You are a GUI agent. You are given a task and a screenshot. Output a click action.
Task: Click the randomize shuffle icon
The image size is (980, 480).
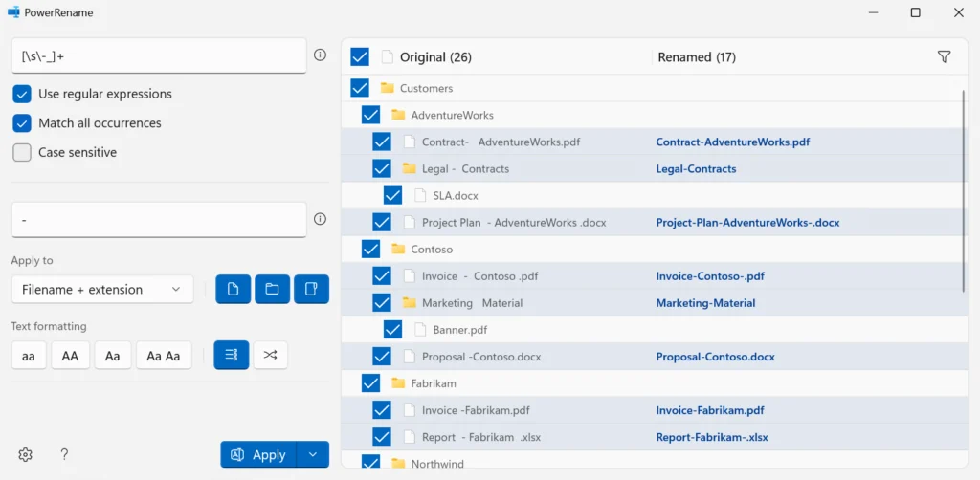tap(270, 355)
